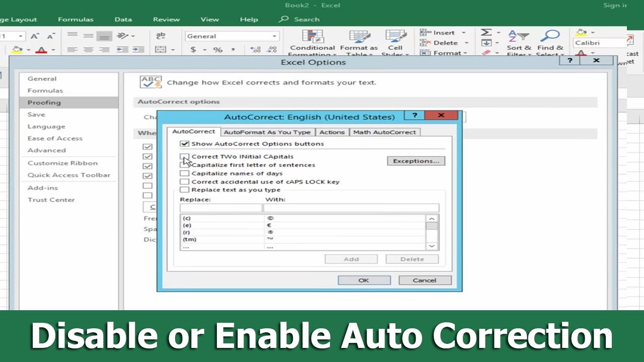Toggle Capitalize names of days checkbox

click(x=185, y=173)
